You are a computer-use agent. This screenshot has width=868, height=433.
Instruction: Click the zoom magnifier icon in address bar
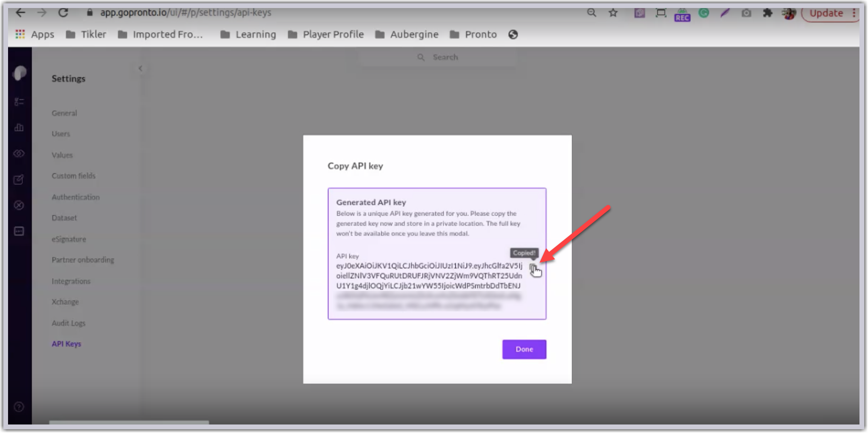click(x=592, y=13)
